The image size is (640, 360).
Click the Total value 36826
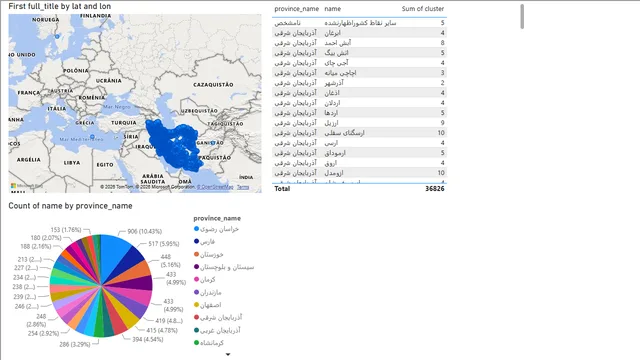pyautogui.click(x=434, y=189)
